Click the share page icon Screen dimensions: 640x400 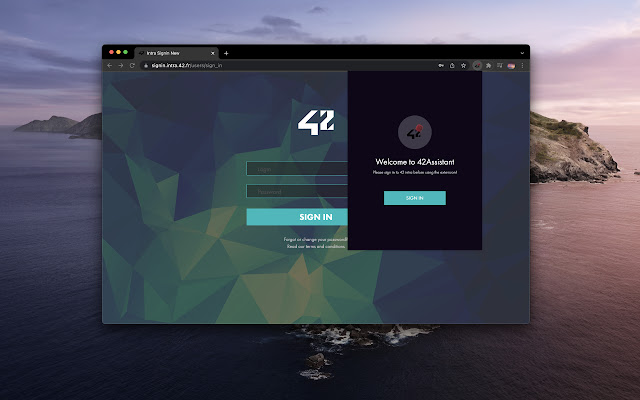point(452,65)
